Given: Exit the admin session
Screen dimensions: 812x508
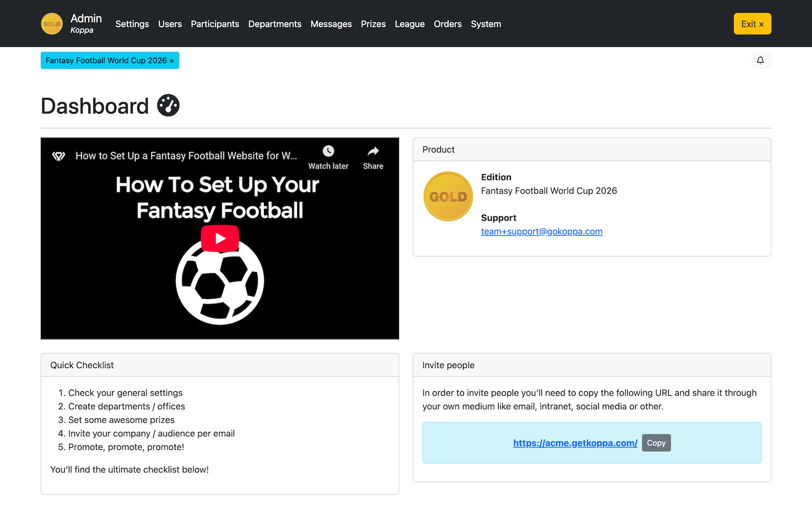Looking at the screenshot, I should [752, 24].
